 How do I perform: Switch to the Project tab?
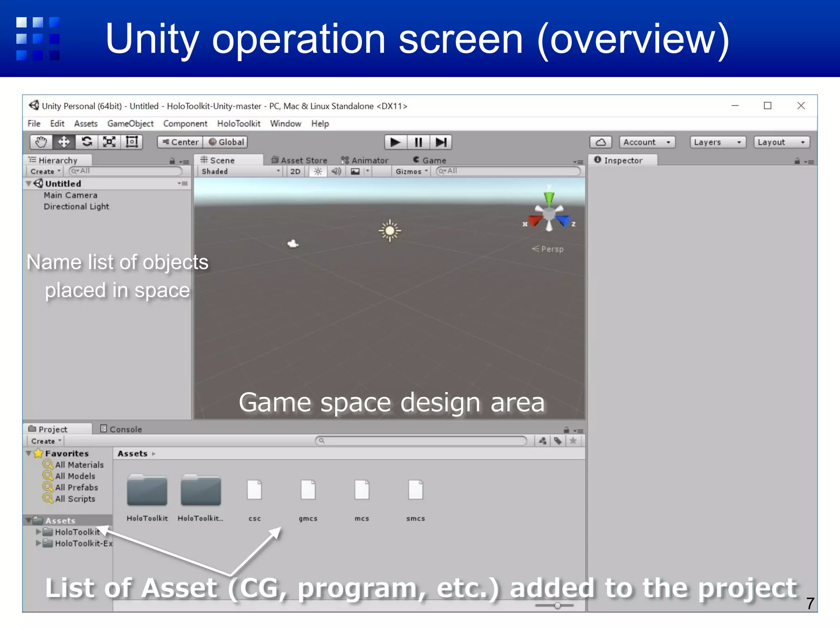[x=57, y=429]
